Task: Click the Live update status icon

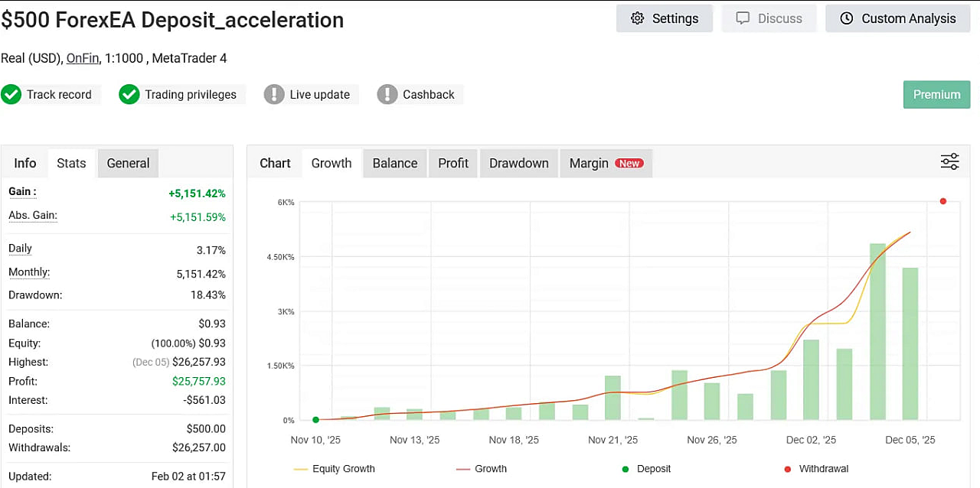Action: click(274, 94)
